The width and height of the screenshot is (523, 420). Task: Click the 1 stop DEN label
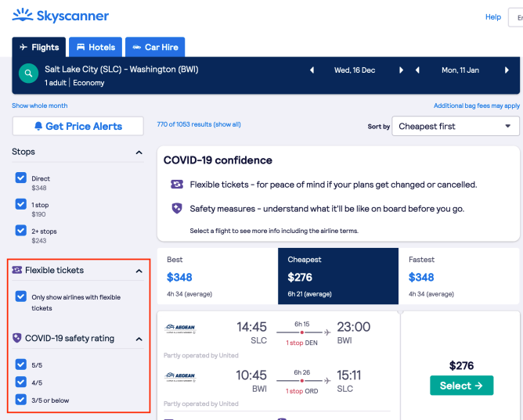click(302, 343)
